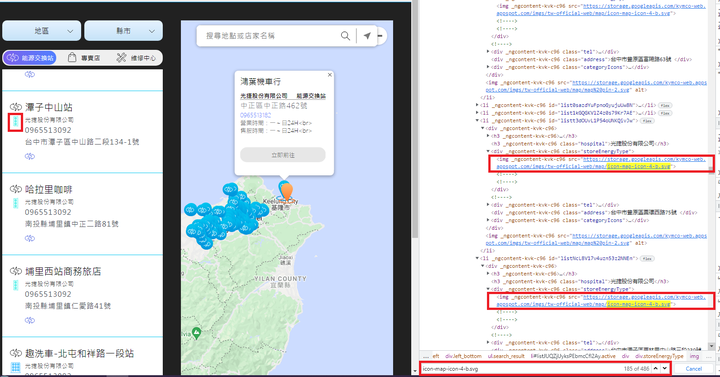Select the 埔里西站商務旅店 station title

pos(63,271)
